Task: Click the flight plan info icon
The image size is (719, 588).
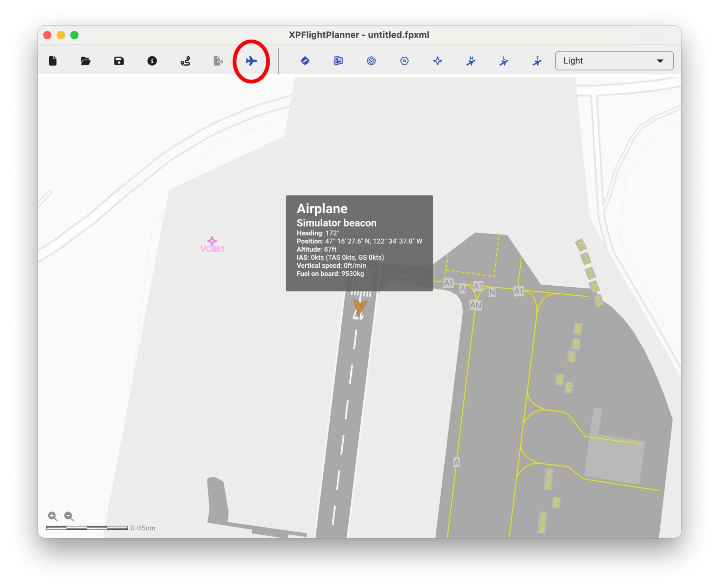Action: (x=152, y=61)
